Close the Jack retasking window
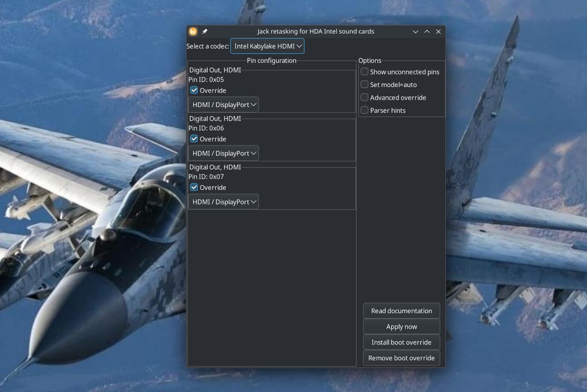 pos(438,32)
